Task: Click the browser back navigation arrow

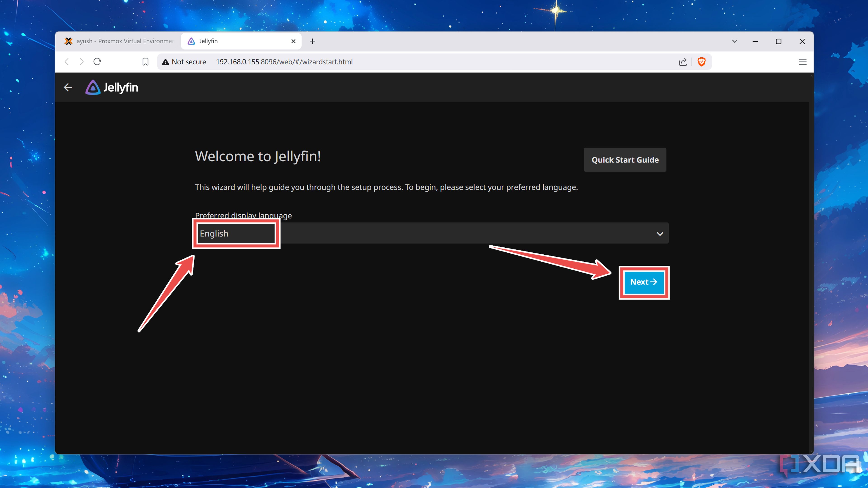Action: pyautogui.click(x=66, y=62)
